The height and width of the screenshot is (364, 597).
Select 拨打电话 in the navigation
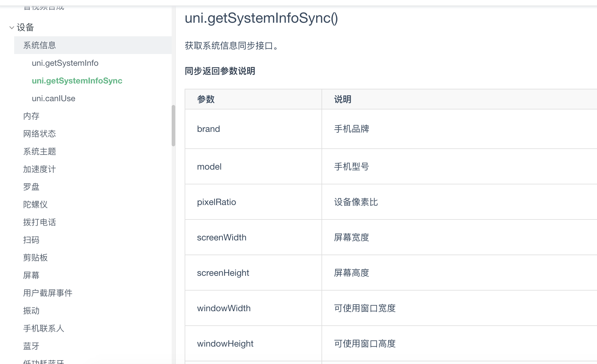tap(40, 222)
